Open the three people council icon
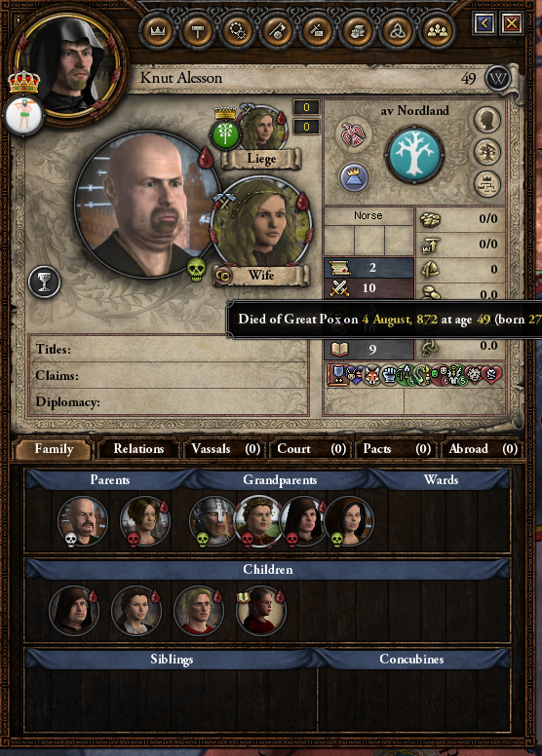This screenshot has height=756, width=542. coord(438,31)
